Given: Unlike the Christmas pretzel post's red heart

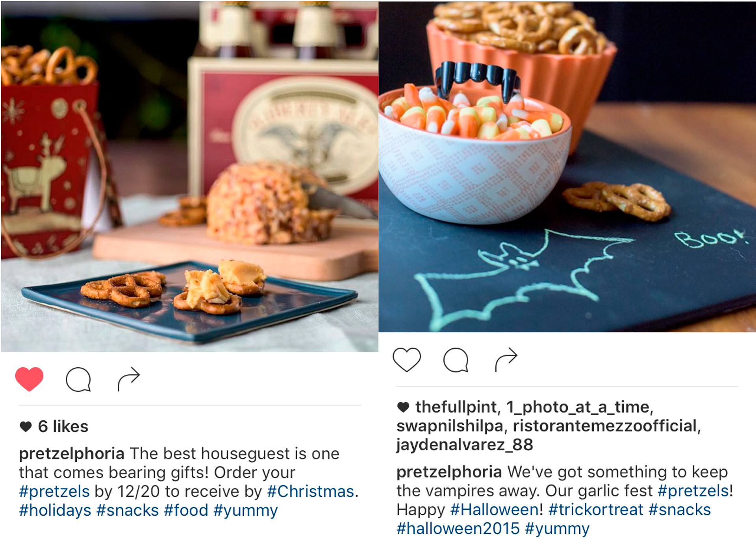Looking at the screenshot, I should (x=29, y=379).
